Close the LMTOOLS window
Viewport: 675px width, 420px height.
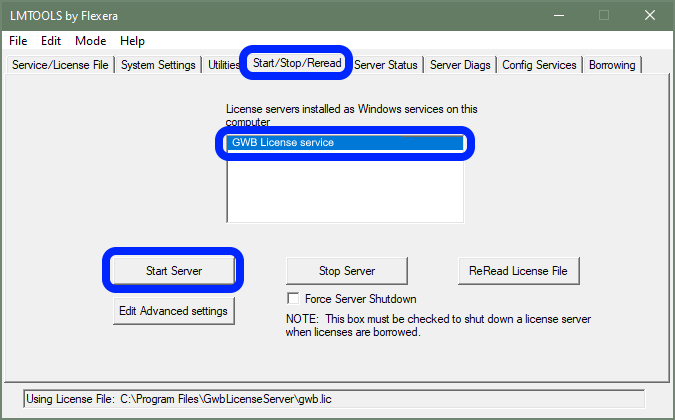click(650, 15)
